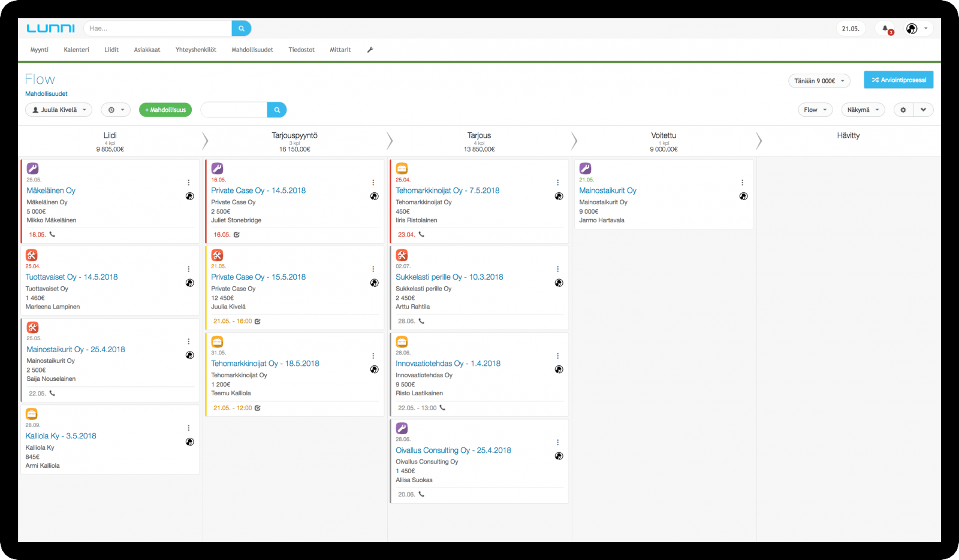Click owner avatar on Private Case 15.5.2018 card
Screen dimensions: 959x560
click(x=374, y=283)
